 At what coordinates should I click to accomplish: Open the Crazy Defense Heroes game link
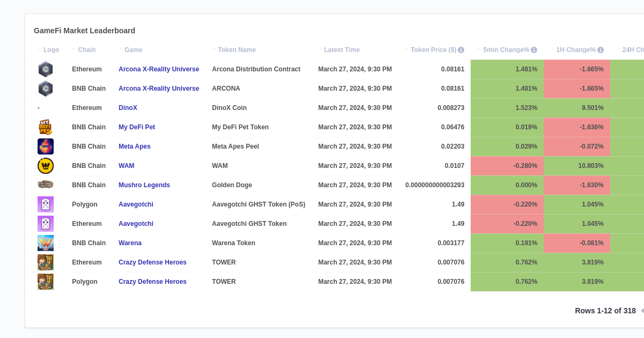(x=152, y=262)
